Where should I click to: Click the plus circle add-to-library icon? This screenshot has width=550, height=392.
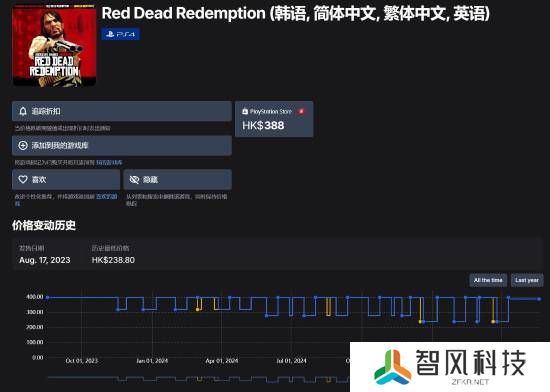(23, 146)
